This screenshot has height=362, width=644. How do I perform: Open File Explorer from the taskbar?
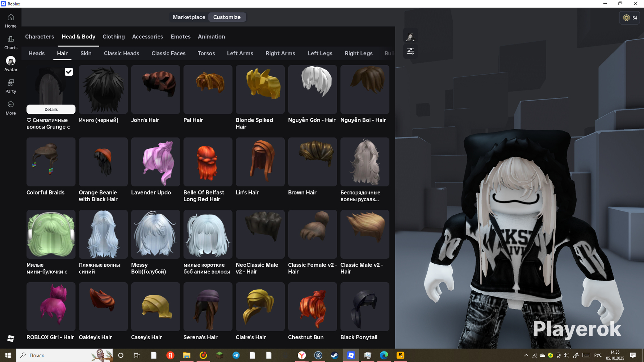pos(187,355)
